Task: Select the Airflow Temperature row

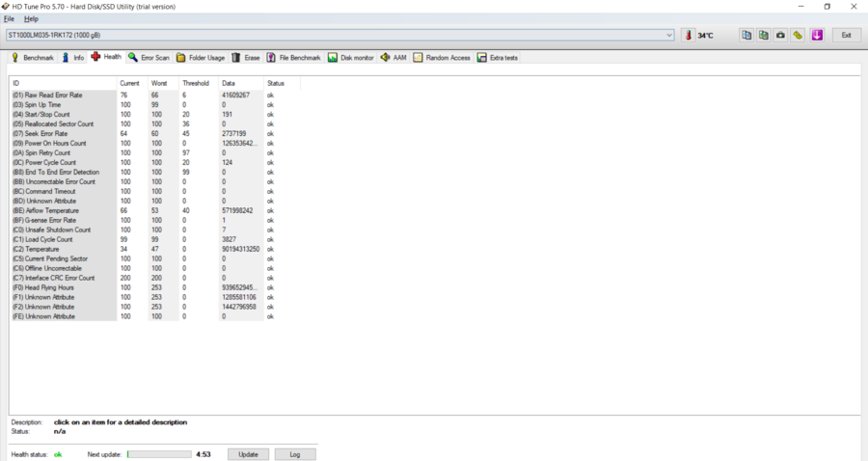Action: pos(155,211)
